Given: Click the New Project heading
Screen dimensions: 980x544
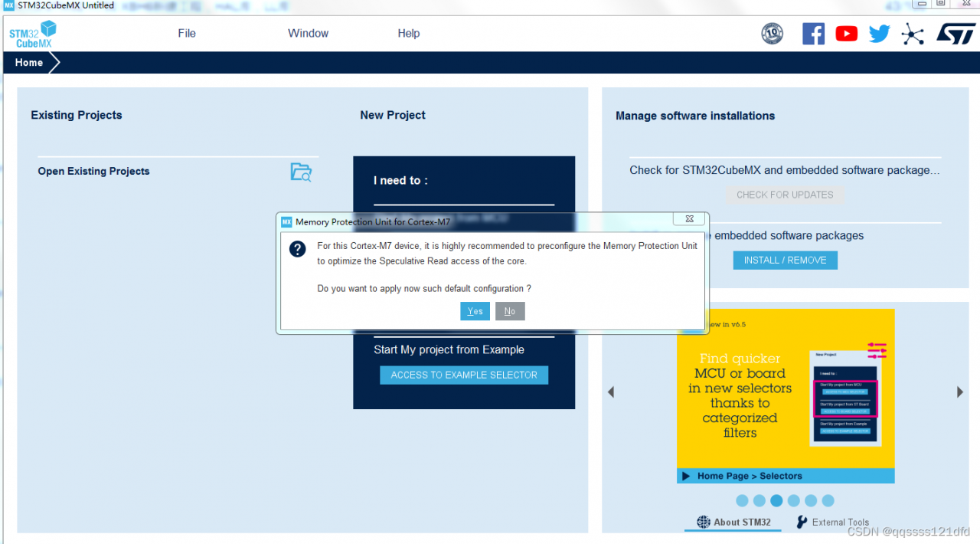Looking at the screenshot, I should [393, 115].
